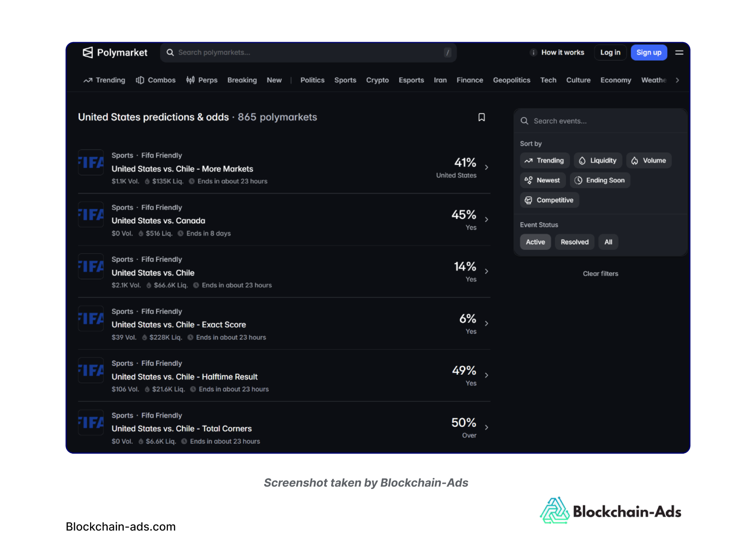Filter event status to Resolved
Screen dimensions: 756x557
(574, 242)
